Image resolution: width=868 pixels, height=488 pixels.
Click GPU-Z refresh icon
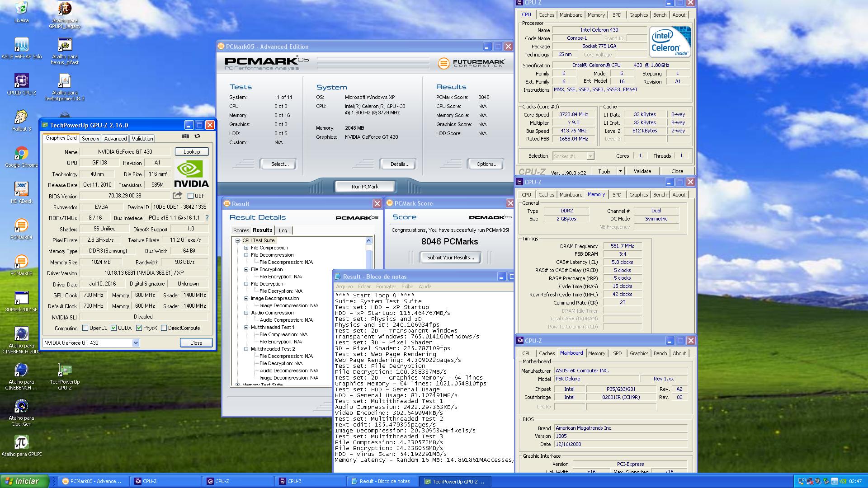(197, 136)
